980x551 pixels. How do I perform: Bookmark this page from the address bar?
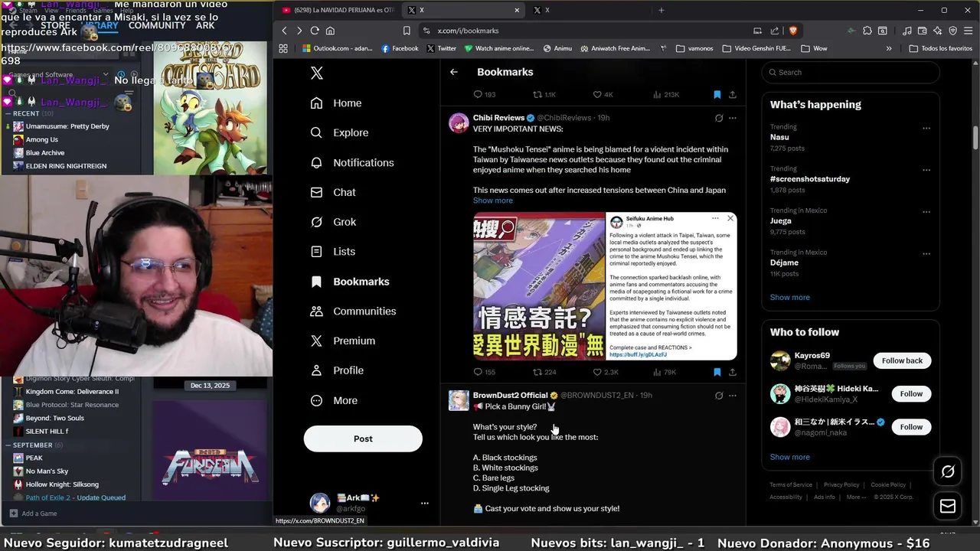(407, 31)
